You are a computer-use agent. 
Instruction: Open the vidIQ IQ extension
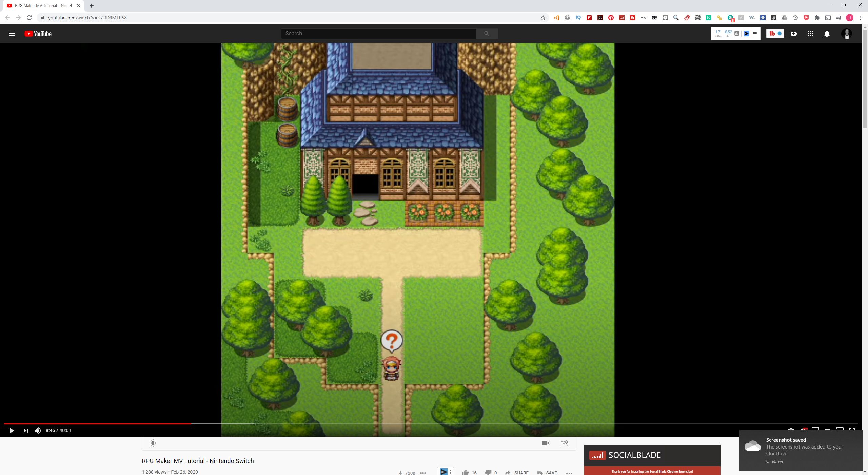(x=578, y=18)
